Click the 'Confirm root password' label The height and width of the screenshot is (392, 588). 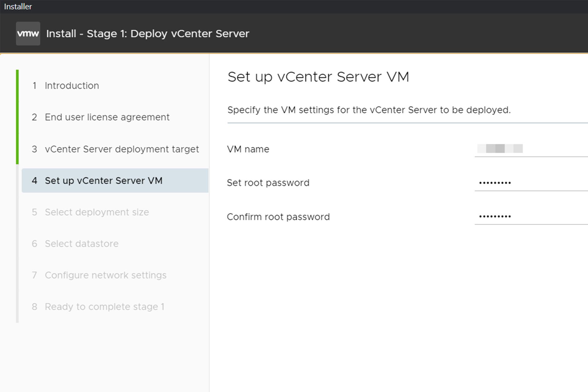click(278, 217)
